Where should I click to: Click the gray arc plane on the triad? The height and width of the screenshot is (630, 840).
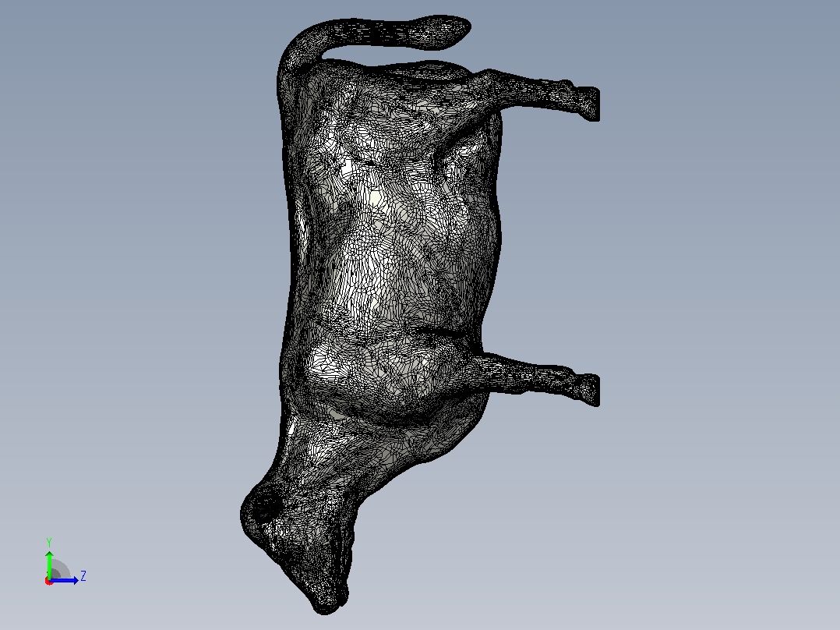60,570
